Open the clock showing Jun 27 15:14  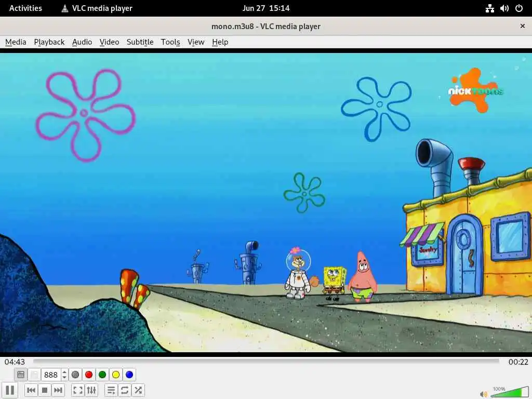[x=266, y=8]
